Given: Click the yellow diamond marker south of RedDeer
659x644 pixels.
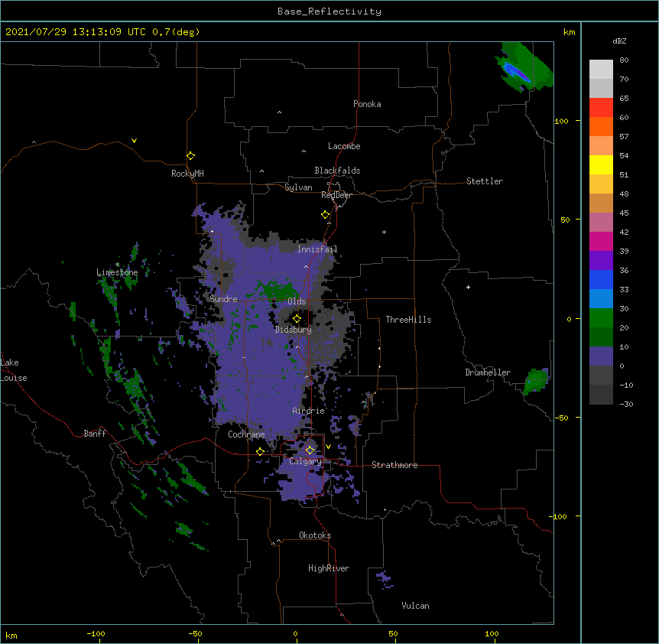Looking at the screenshot, I should coord(325,215).
